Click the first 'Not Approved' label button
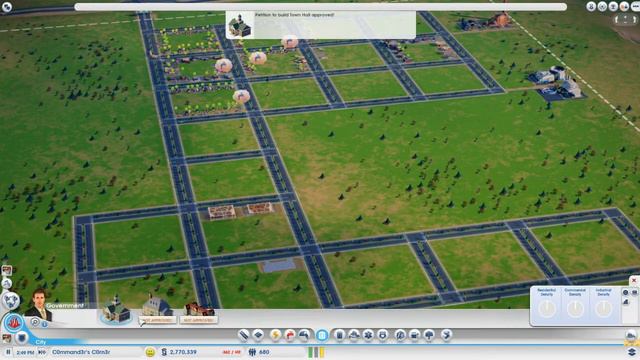Screen dimensions: 640x360 tap(158, 320)
